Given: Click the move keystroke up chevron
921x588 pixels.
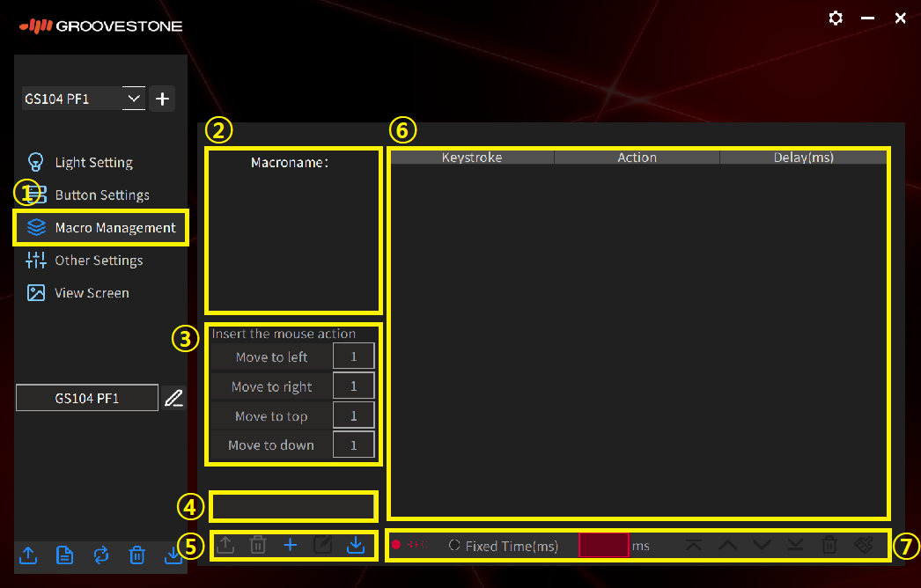Looking at the screenshot, I should coord(727,546).
